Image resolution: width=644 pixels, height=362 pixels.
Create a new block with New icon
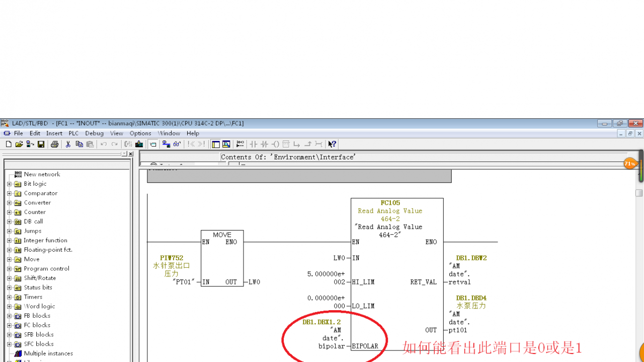point(9,144)
